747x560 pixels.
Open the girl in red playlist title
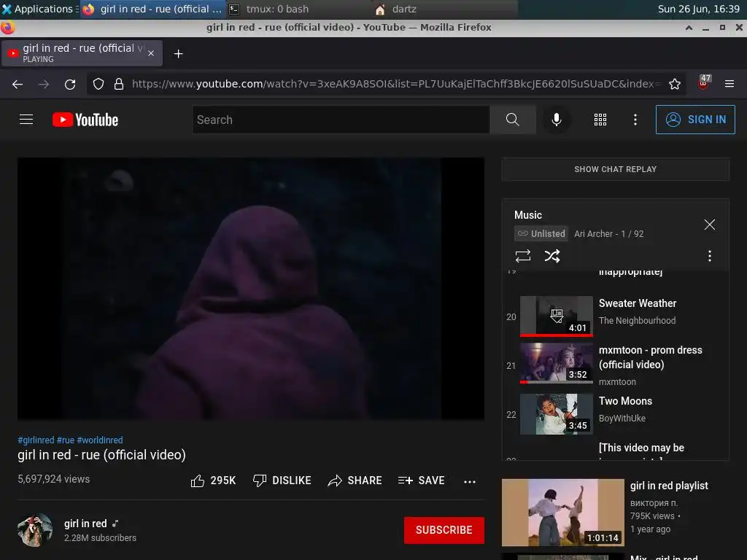(x=669, y=486)
